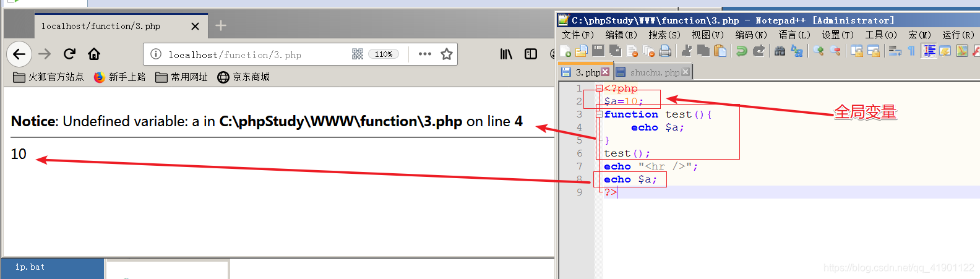This screenshot has width=980, height=279.
Task: Open the 编码(N) encoding menu
Action: click(750, 35)
